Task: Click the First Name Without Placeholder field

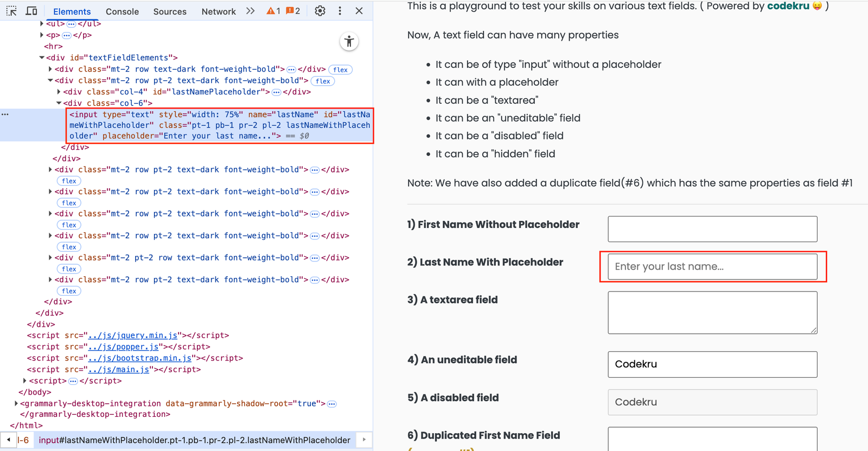Action: click(x=712, y=229)
